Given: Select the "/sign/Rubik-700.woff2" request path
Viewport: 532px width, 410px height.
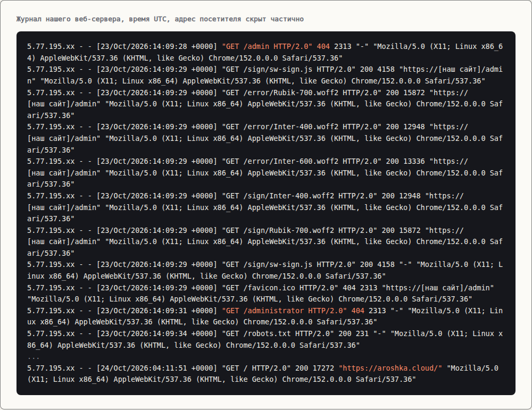Looking at the screenshot, I should tap(289, 231).
